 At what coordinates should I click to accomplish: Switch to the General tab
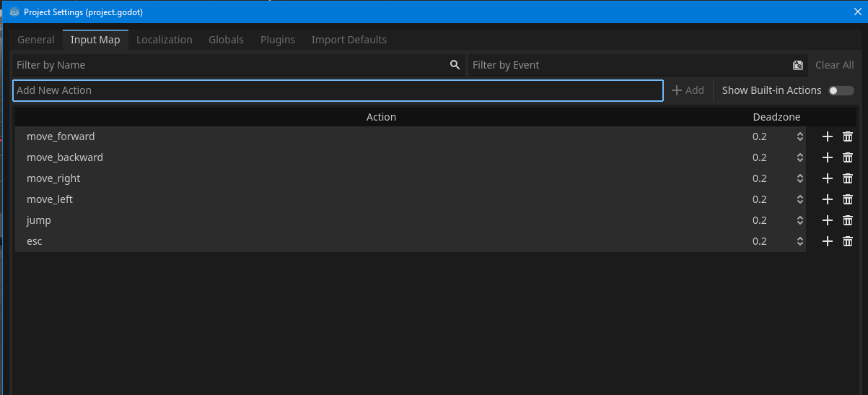point(36,40)
